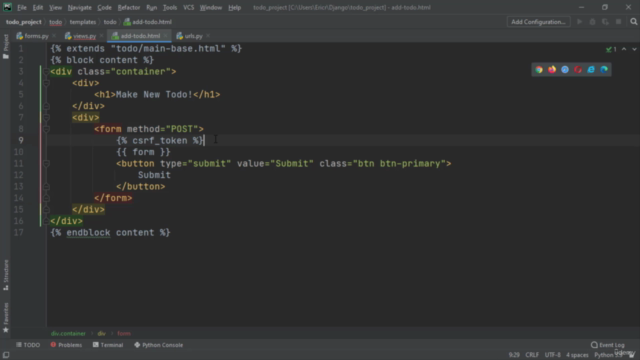Click 4 spaces indent setting
Image resolution: width=640 pixels, height=360 pixels.
pos(577,355)
